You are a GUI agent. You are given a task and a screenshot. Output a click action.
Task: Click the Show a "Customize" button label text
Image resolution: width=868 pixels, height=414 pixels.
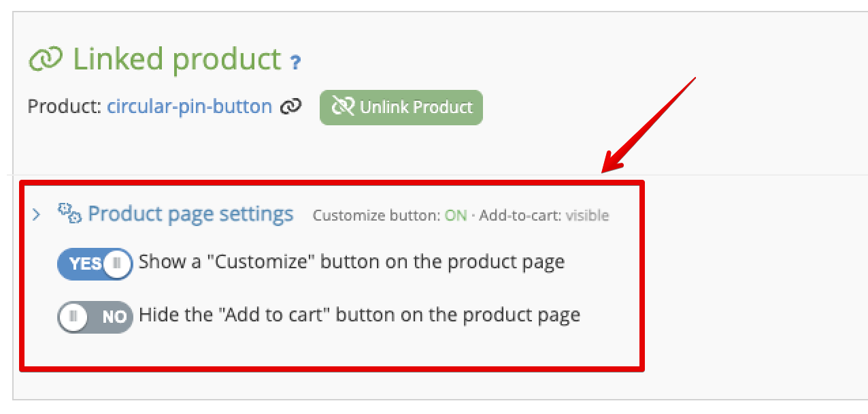tap(352, 262)
